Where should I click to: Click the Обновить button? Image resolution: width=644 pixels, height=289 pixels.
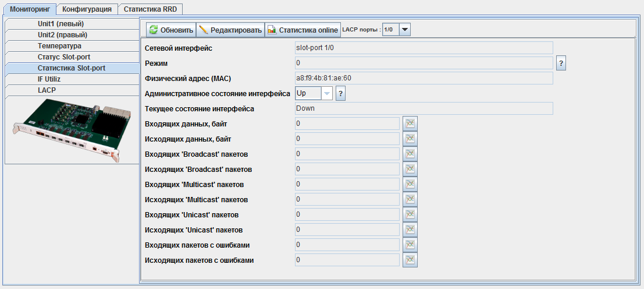pyautogui.click(x=171, y=30)
